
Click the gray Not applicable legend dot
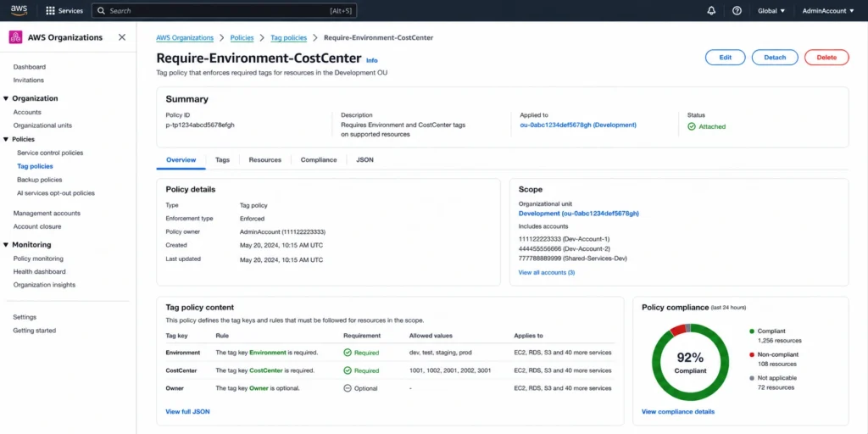pyautogui.click(x=752, y=377)
